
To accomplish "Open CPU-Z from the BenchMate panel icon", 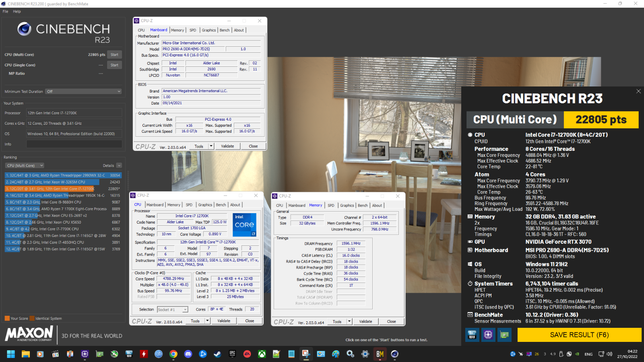I will pyautogui.click(x=488, y=335).
